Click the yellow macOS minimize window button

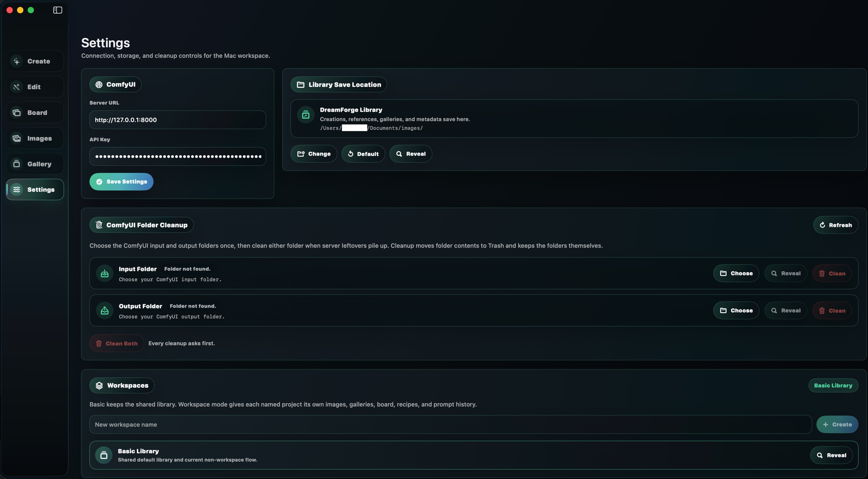[x=20, y=10]
